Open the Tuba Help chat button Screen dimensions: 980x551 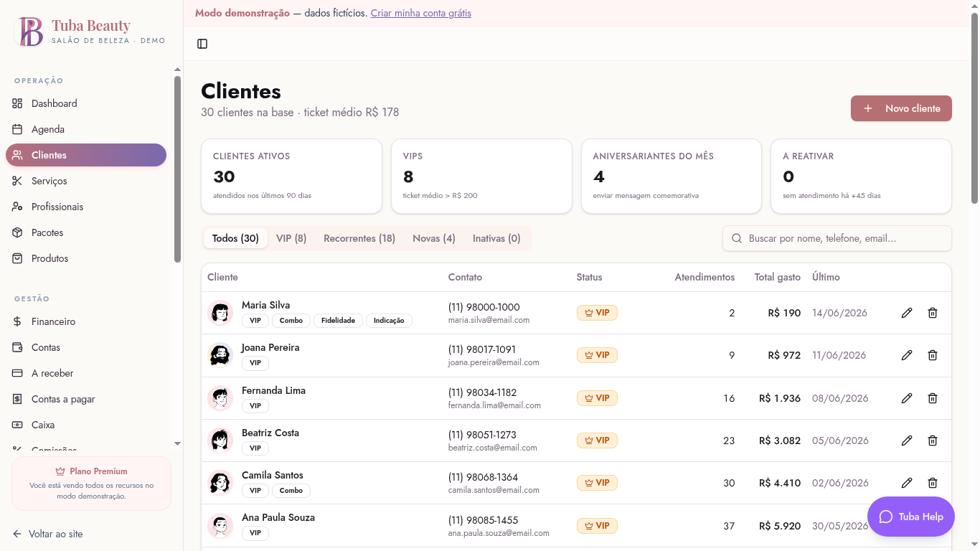point(911,517)
